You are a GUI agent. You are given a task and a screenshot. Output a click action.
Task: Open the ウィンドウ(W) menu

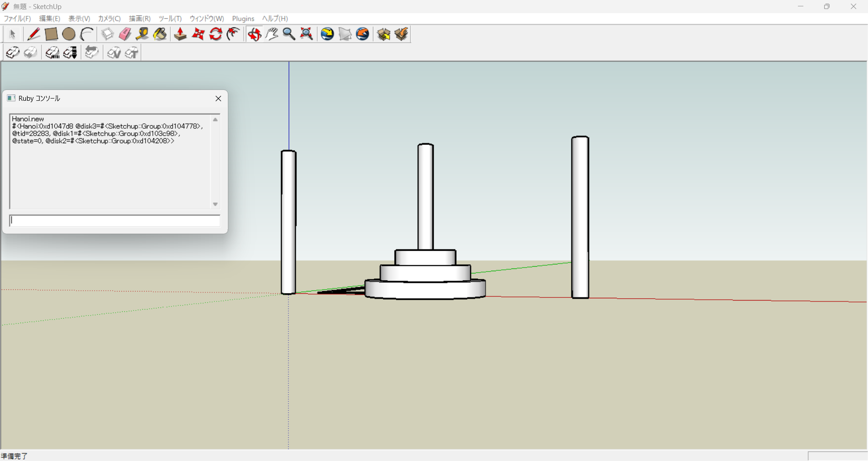point(207,19)
